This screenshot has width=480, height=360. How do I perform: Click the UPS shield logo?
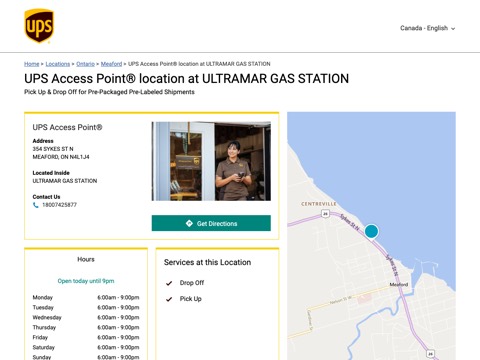39,26
